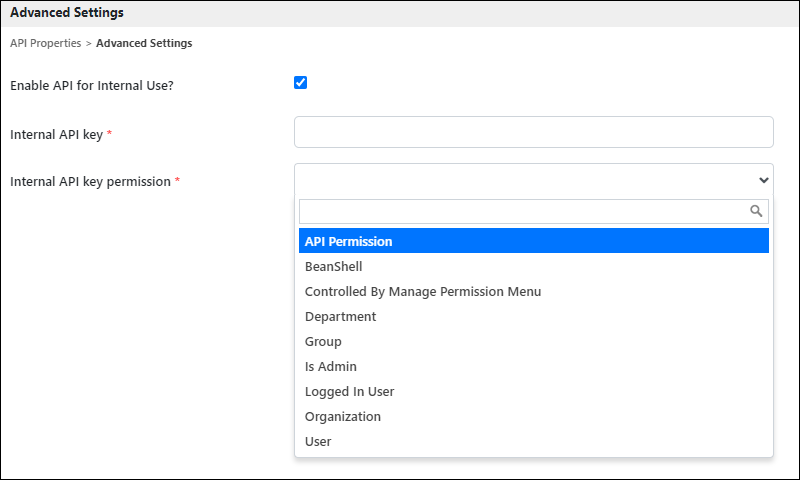The width and height of the screenshot is (800, 480).
Task: Choose the Group permission option
Action: click(x=534, y=341)
